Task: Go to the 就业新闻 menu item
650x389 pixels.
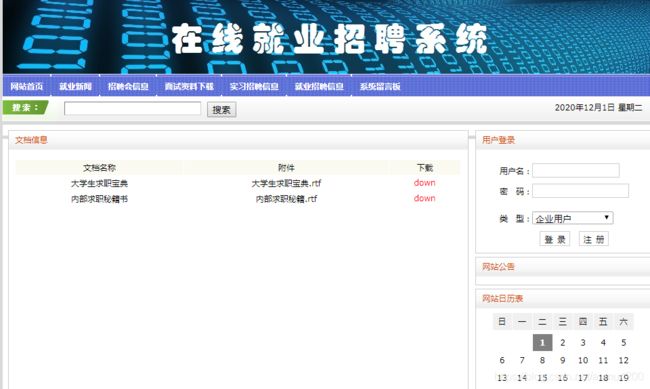Action: click(x=75, y=86)
